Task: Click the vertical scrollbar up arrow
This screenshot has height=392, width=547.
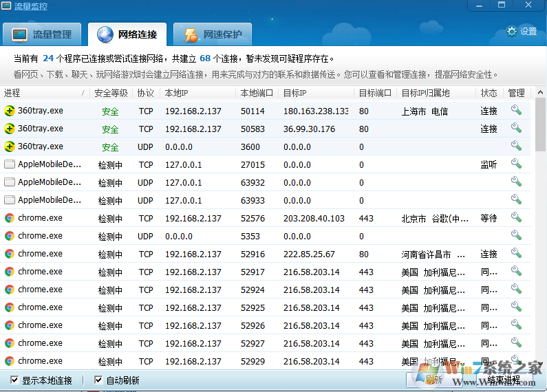Action: pyautogui.click(x=541, y=91)
